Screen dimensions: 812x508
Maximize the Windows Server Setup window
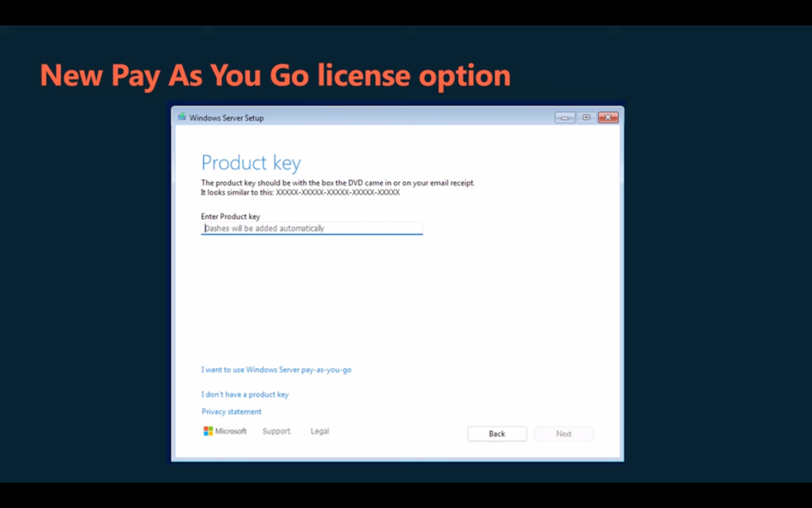click(x=586, y=117)
